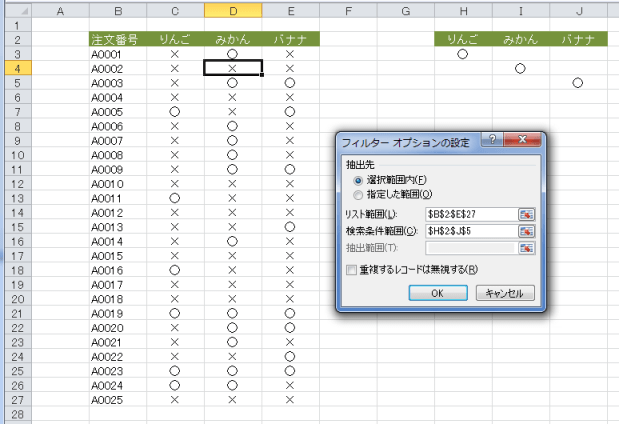Select the 指定した範囲 radio option

tap(359, 194)
